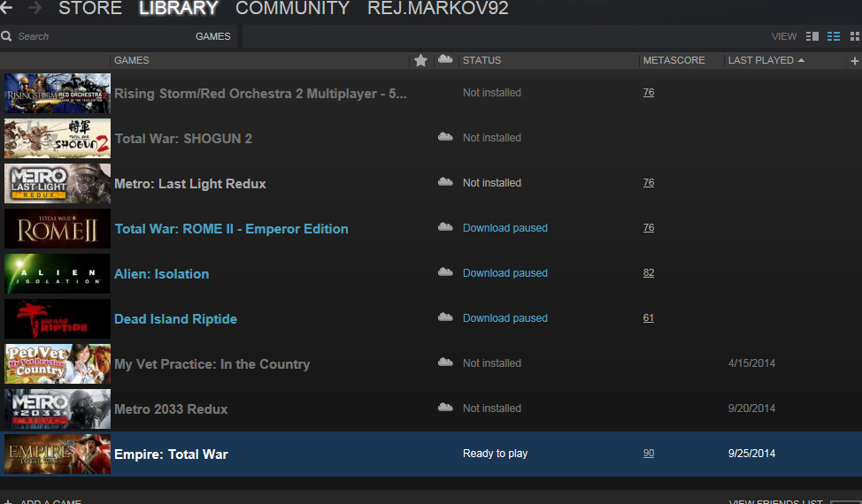Click the search magnifier icon
Screen dimensions: 862x504
click(x=6, y=36)
